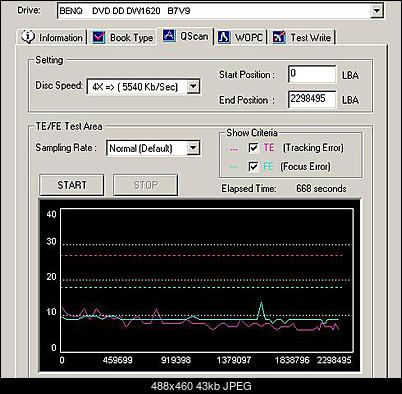402x394 pixels.
Task: Click the QScan tab icon
Action: pyautogui.click(x=169, y=35)
